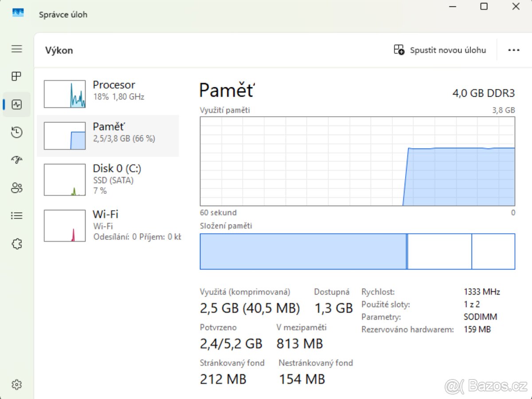Click the Využití paměti usage graph
The height and width of the screenshot is (399, 532).
tap(357, 161)
